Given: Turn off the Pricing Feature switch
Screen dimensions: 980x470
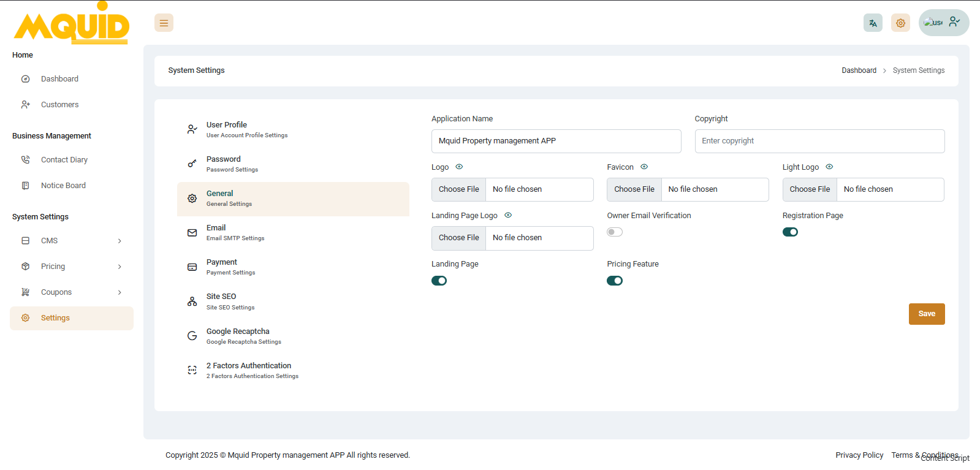Looking at the screenshot, I should [615, 281].
